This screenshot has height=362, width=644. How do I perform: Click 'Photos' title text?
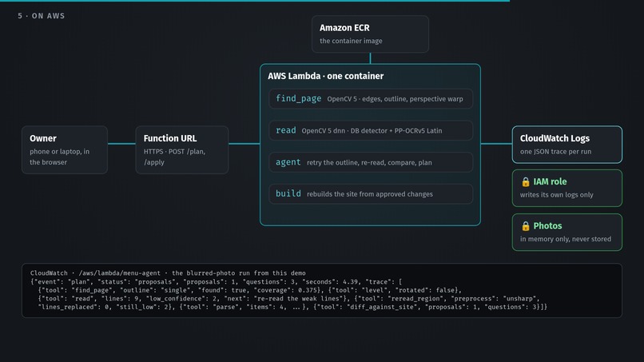pyautogui.click(x=547, y=225)
